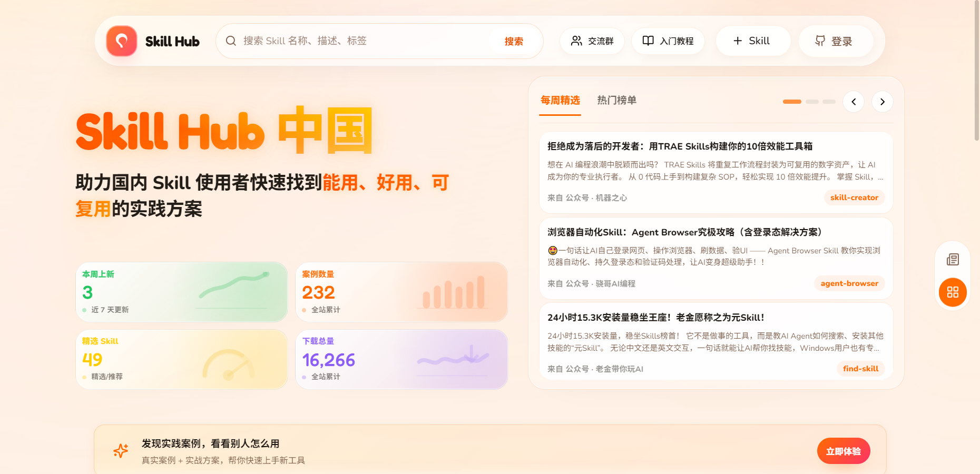
Task: Go to next carousel page arrow
Action: pyautogui.click(x=883, y=102)
